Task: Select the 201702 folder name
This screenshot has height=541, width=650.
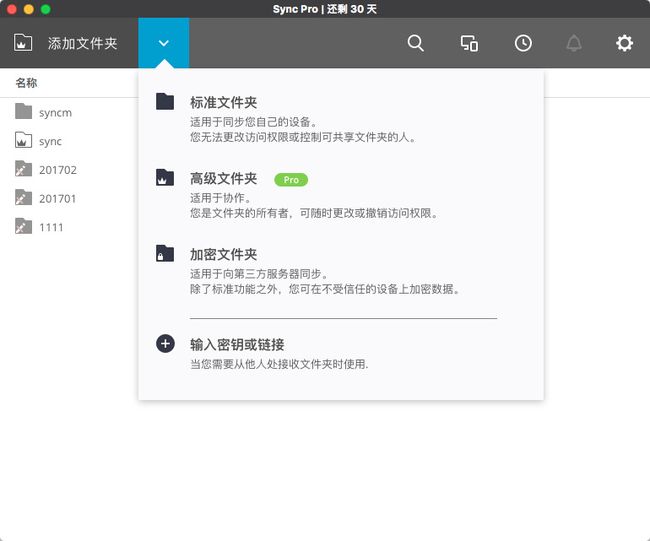Action: pyautogui.click(x=58, y=170)
